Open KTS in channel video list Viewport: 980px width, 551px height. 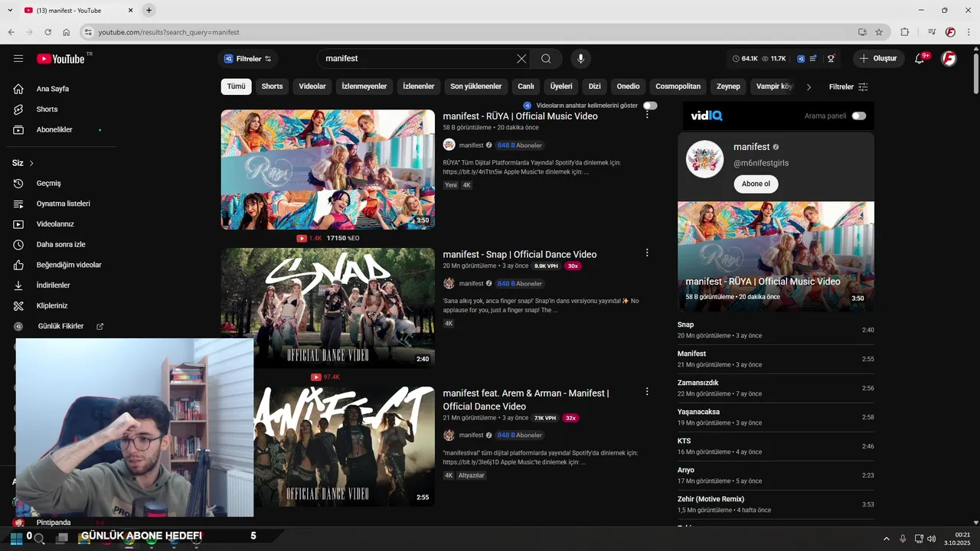pyautogui.click(x=684, y=441)
